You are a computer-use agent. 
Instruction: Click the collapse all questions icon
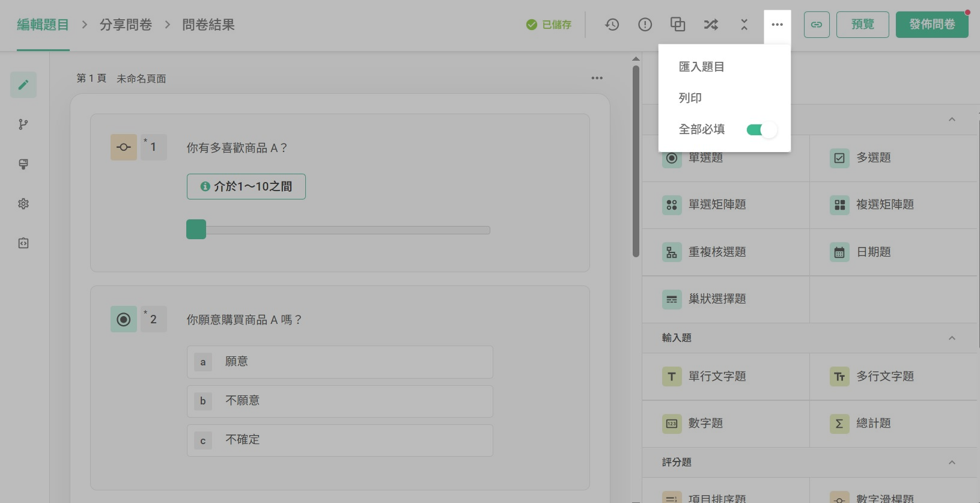tap(744, 25)
